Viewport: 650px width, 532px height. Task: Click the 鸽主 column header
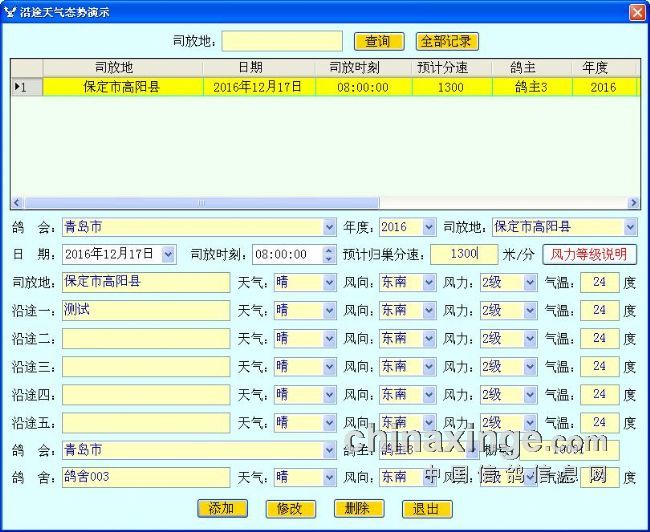[x=532, y=68]
